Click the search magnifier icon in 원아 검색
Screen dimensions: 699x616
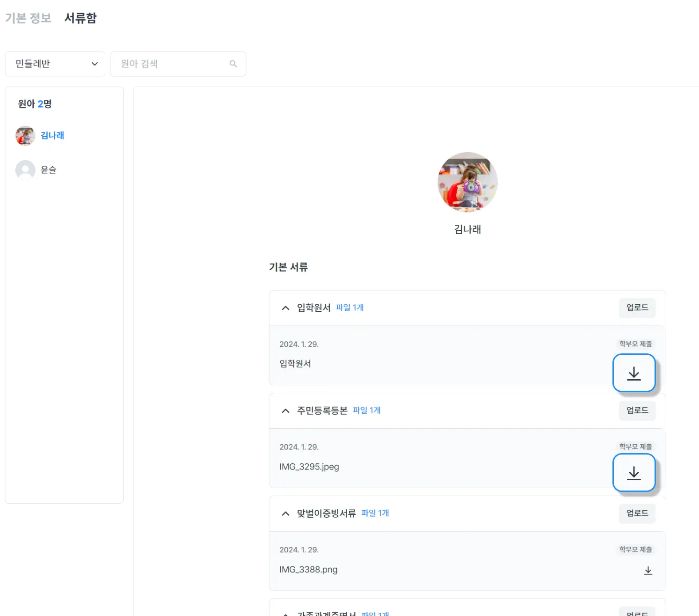pyautogui.click(x=233, y=64)
